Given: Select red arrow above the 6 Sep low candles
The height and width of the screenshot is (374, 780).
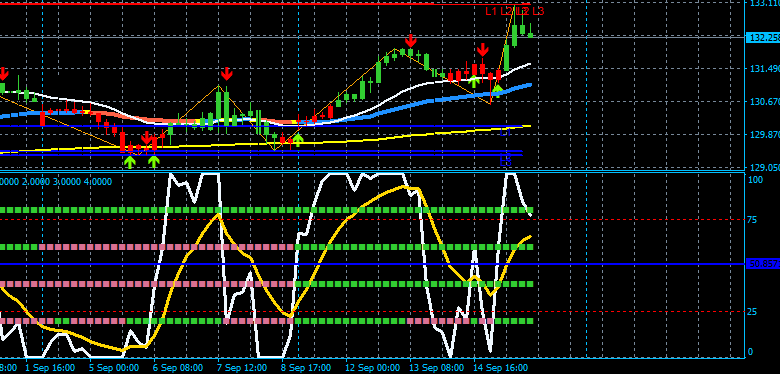Looking at the screenshot, I should 147,138.
